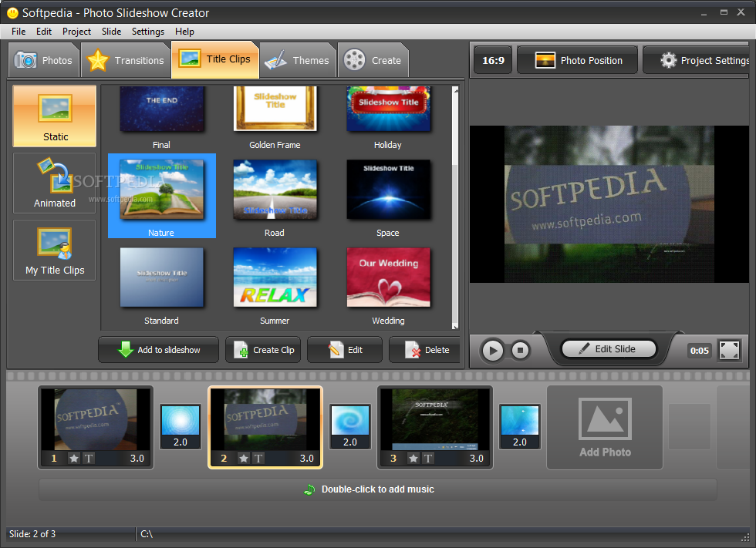Open transition between slides 1 and 2
The width and height of the screenshot is (756, 548).
coord(181,427)
